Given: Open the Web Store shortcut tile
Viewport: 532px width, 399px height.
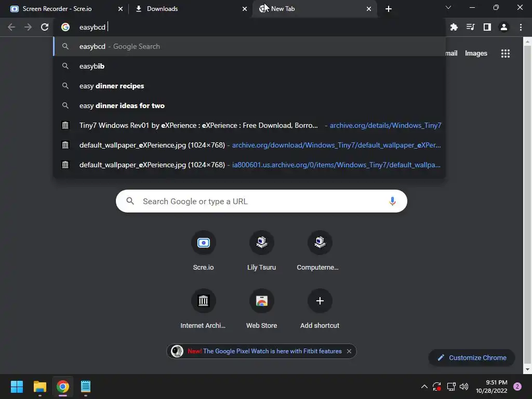Looking at the screenshot, I should [x=262, y=309].
